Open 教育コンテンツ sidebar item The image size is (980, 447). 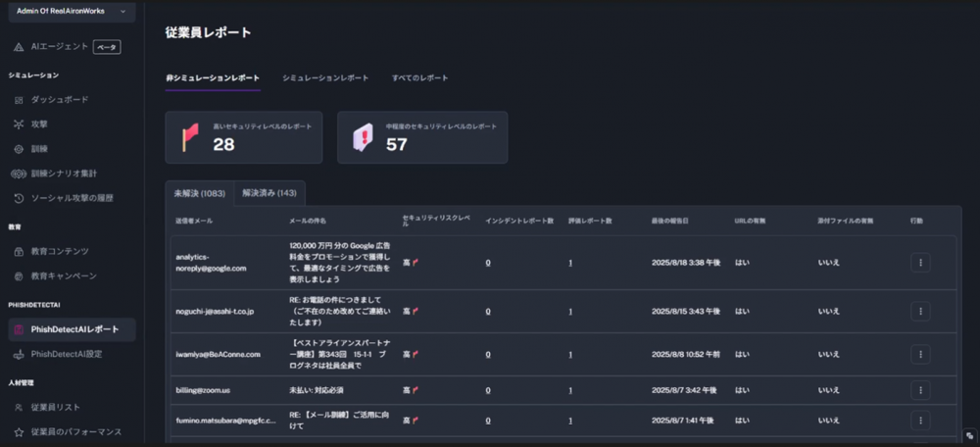click(x=60, y=252)
